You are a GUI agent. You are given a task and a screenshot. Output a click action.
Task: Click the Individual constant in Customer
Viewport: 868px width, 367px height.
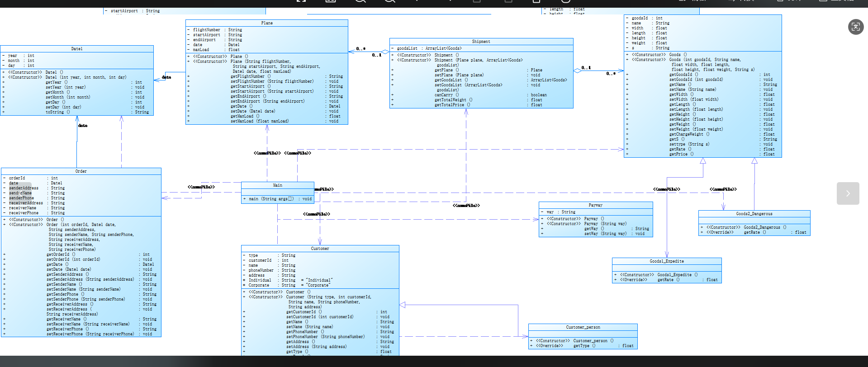pyautogui.click(x=260, y=280)
